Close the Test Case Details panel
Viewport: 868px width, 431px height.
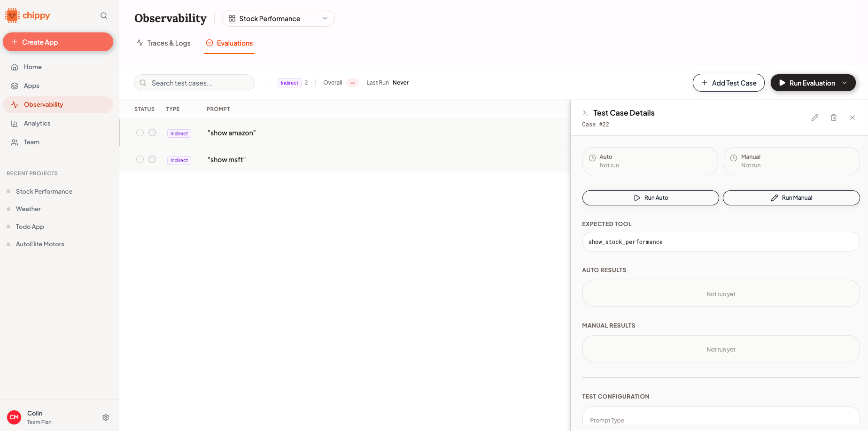click(x=852, y=118)
